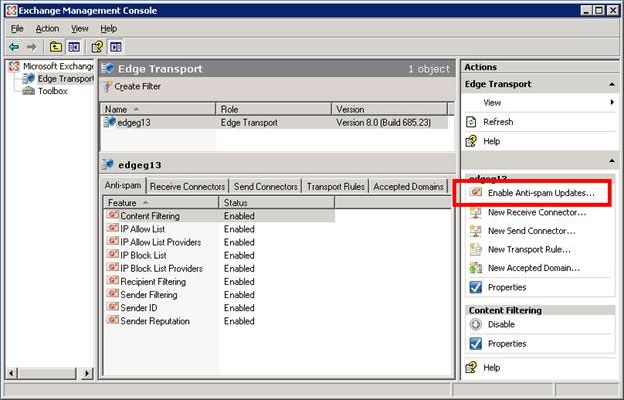The image size is (624, 400).
Task: Click New Accepted Domain icon
Action: 476,268
